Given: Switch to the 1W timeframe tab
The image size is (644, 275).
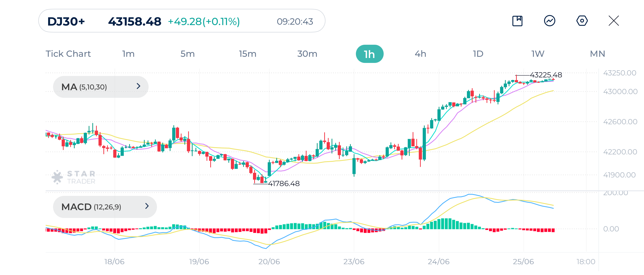Looking at the screenshot, I should click(x=537, y=53).
